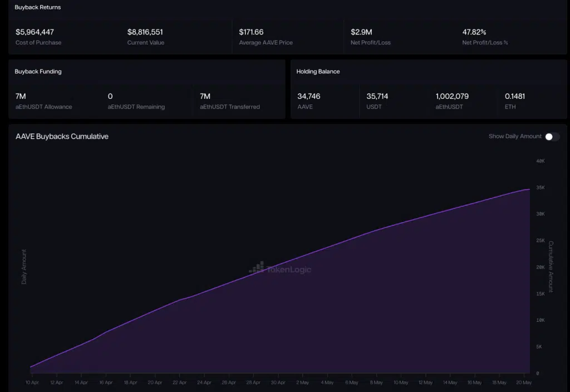
Task: Click the 40K y-axis label
Action: pyautogui.click(x=540, y=161)
